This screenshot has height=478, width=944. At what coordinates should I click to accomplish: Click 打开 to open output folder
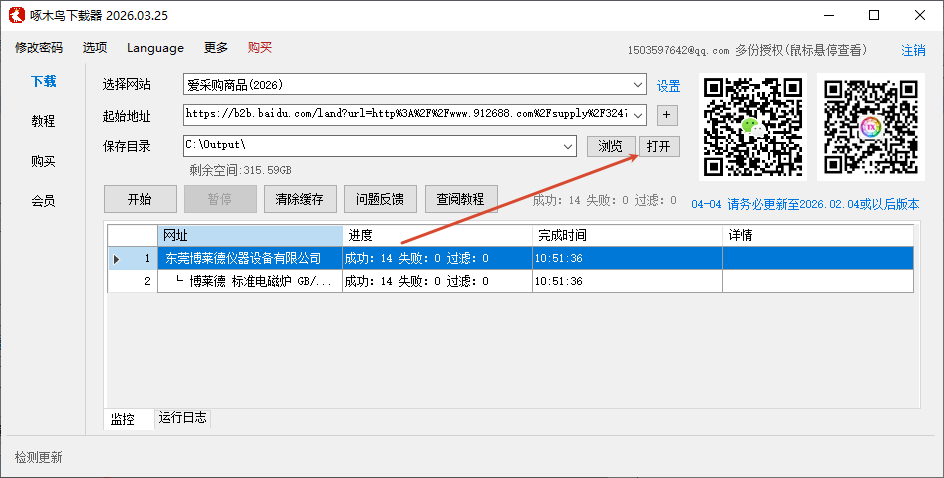coord(659,146)
